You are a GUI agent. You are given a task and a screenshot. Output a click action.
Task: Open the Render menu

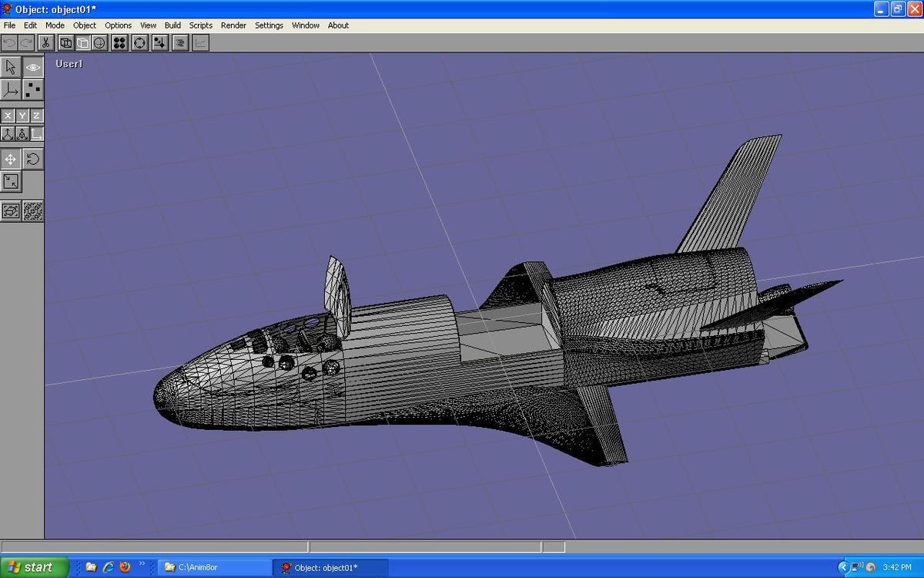click(x=233, y=25)
